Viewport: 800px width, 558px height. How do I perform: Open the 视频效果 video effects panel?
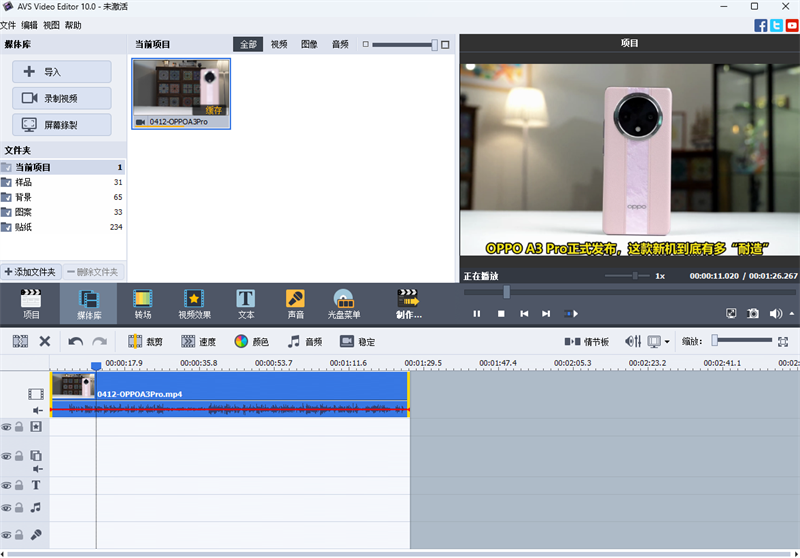(194, 303)
